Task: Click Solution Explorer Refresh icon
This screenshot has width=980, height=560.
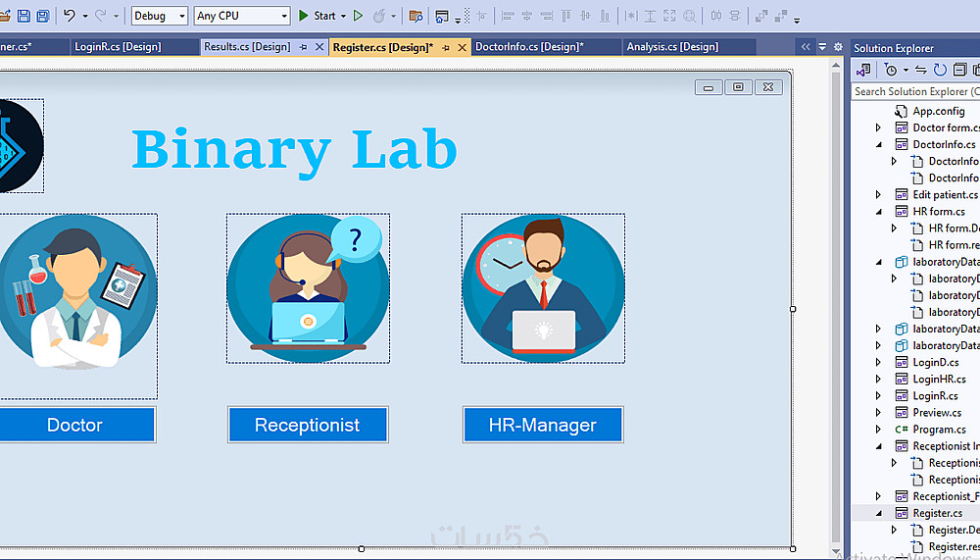Action: click(x=940, y=70)
